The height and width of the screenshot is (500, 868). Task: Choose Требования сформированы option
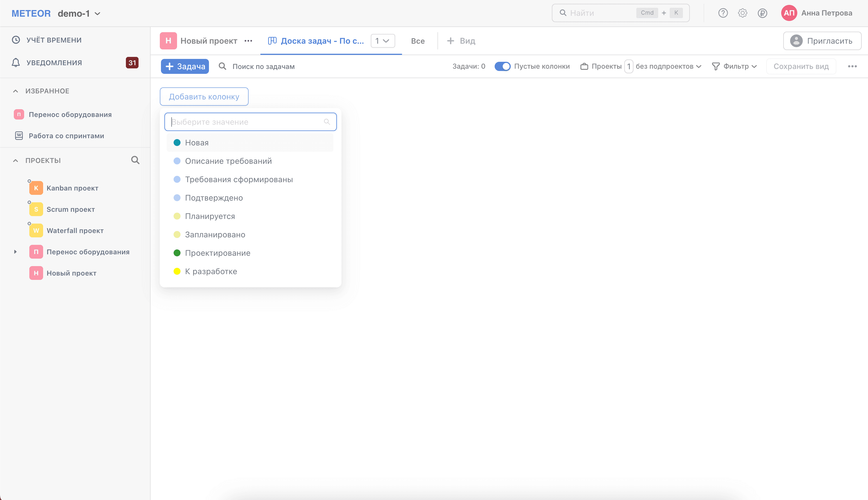pos(250,179)
